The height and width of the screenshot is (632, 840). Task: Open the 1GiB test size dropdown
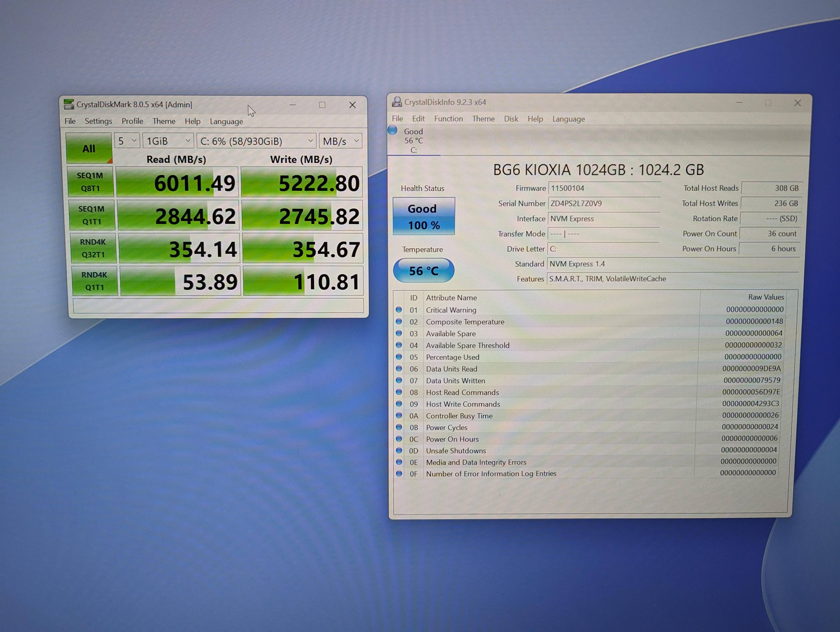pos(168,141)
